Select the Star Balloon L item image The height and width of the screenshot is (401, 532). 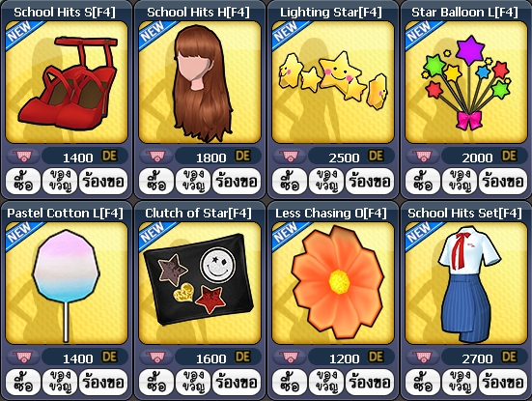(x=466, y=82)
